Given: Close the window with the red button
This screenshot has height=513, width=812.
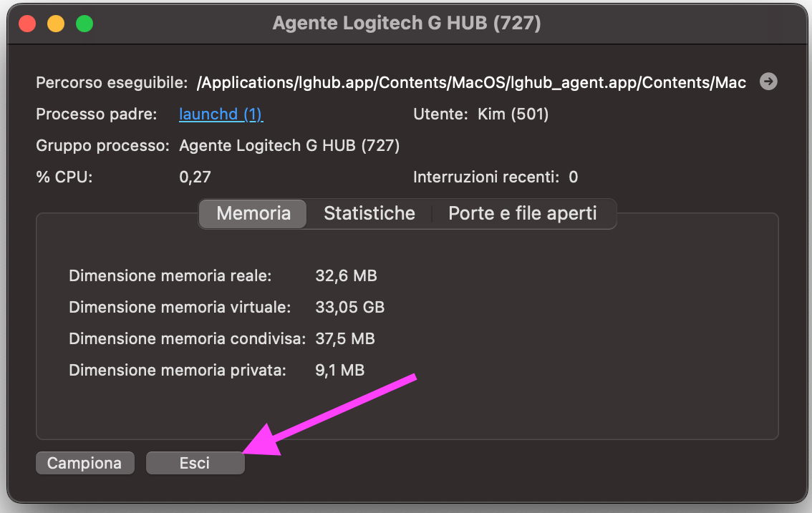Looking at the screenshot, I should [x=27, y=24].
